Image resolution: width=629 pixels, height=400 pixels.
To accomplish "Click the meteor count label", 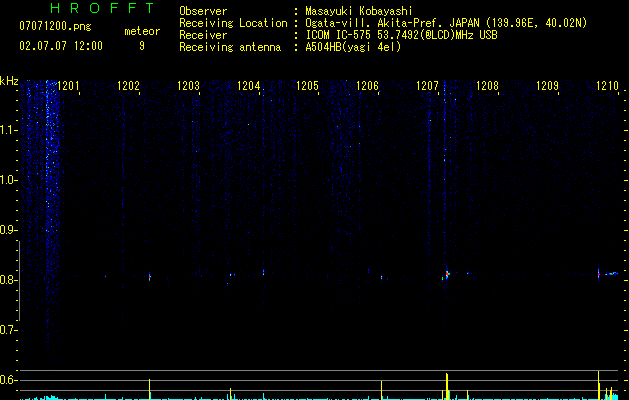I will [142, 31].
